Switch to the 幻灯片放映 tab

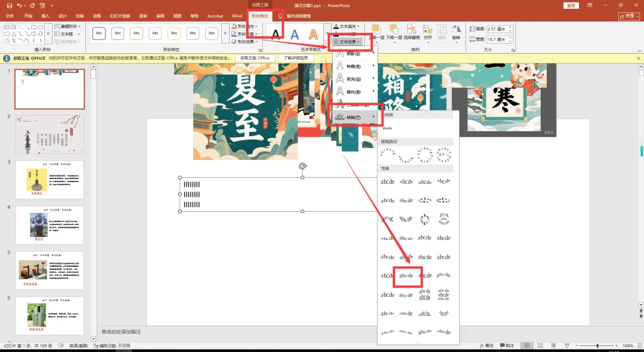tap(120, 16)
